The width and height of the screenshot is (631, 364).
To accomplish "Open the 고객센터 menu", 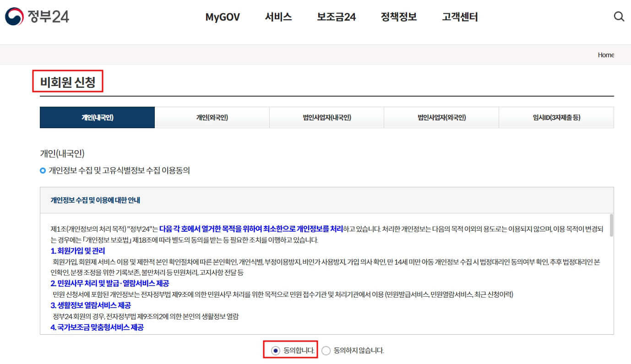I will [x=459, y=16].
